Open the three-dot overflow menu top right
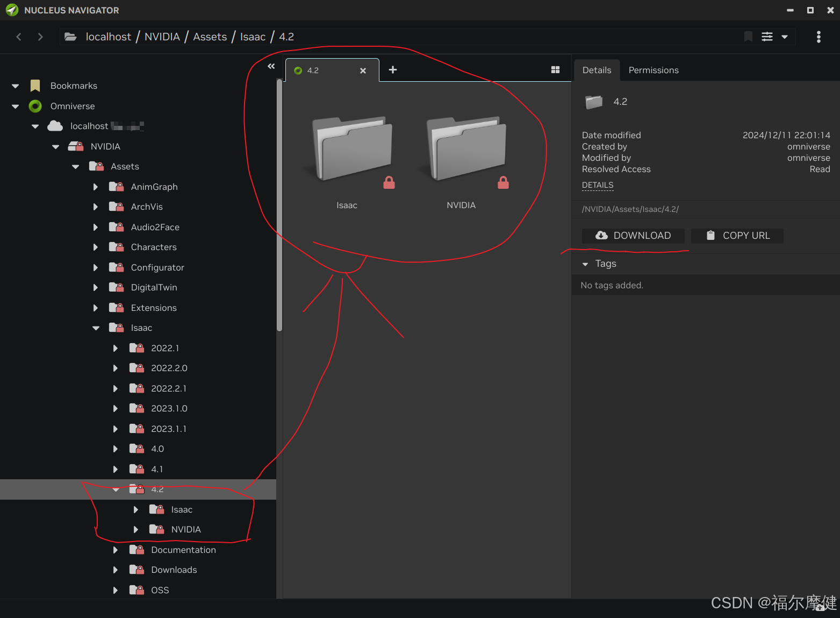The height and width of the screenshot is (618, 840). (x=818, y=37)
